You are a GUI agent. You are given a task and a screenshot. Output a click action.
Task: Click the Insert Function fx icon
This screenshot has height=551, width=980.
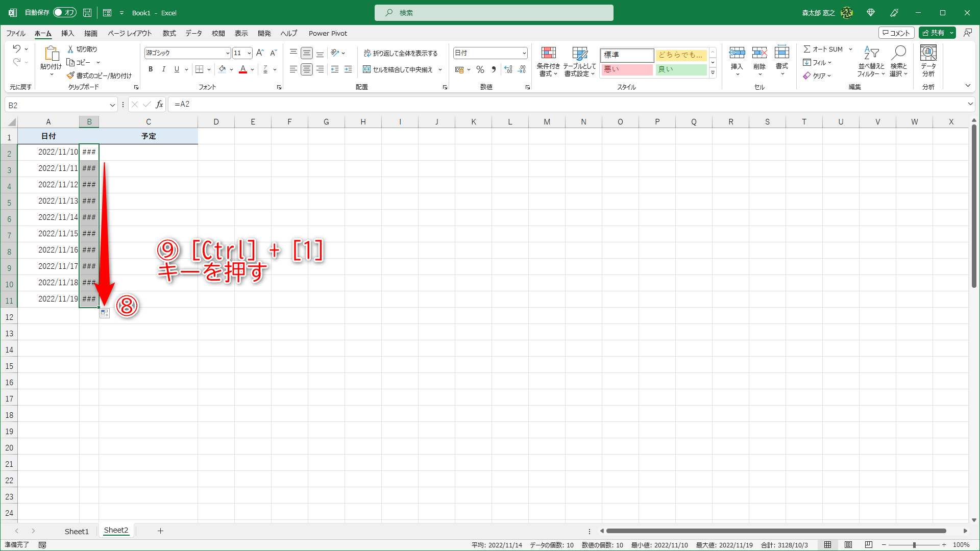159,105
